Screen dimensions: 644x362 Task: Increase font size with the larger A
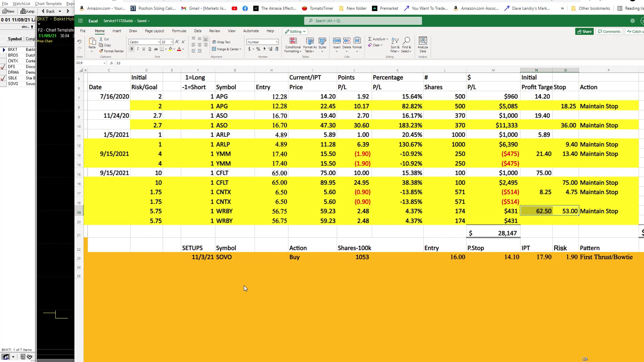177,42
